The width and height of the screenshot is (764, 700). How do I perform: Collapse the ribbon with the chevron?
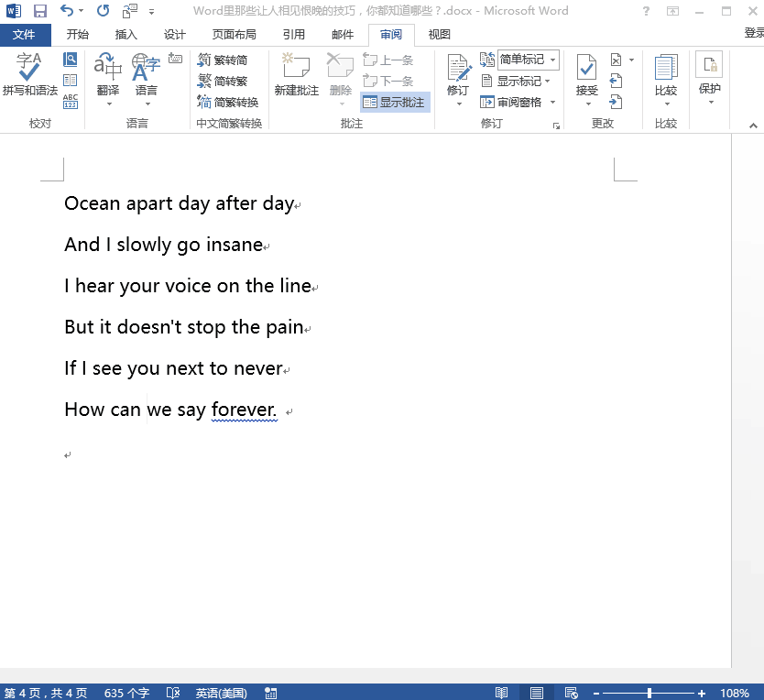(x=753, y=126)
